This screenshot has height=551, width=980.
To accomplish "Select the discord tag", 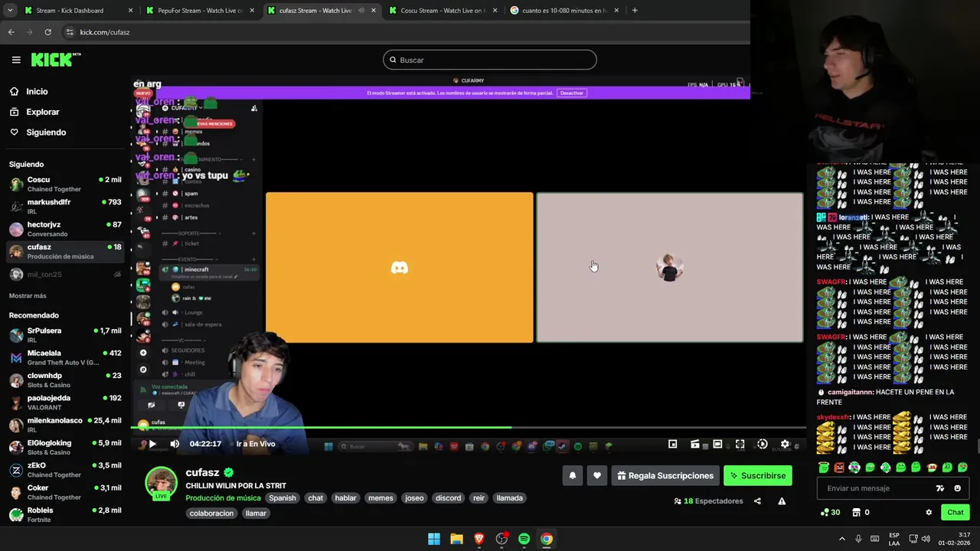I will (x=448, y=498).
